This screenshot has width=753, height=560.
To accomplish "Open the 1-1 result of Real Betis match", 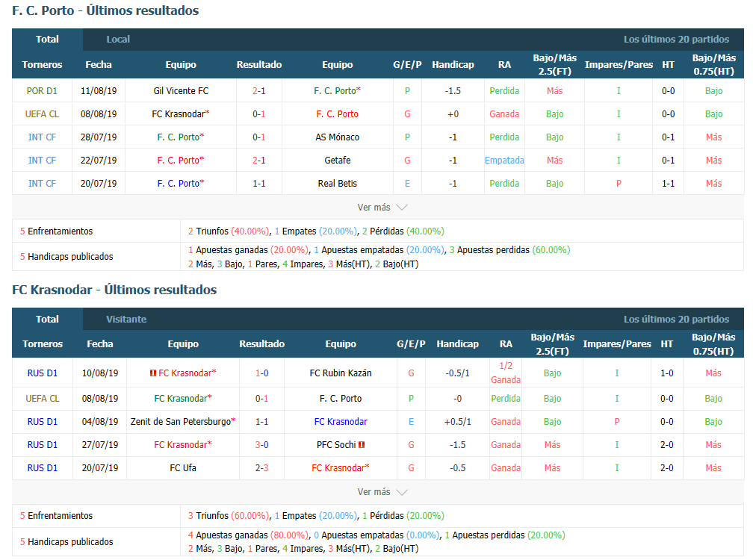I will point(258,184).
